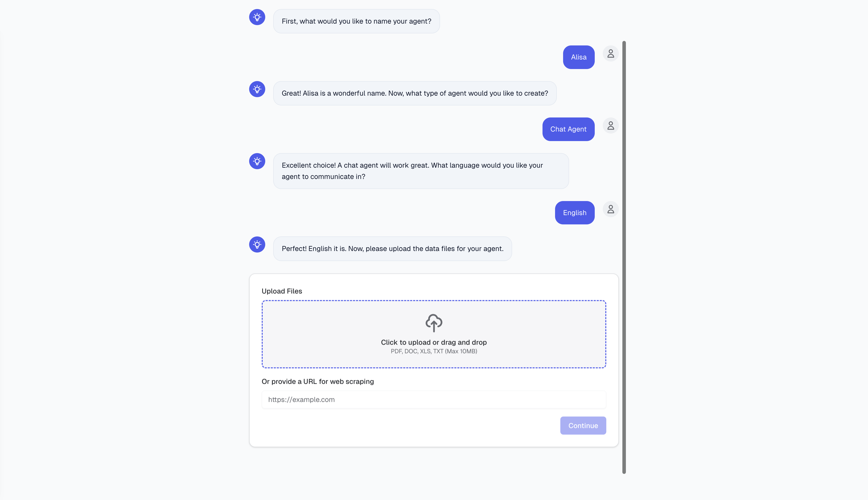Click the bot avatar beside the agent name question
The height and width of the screenshot is (500, 868).
point(257,17)
